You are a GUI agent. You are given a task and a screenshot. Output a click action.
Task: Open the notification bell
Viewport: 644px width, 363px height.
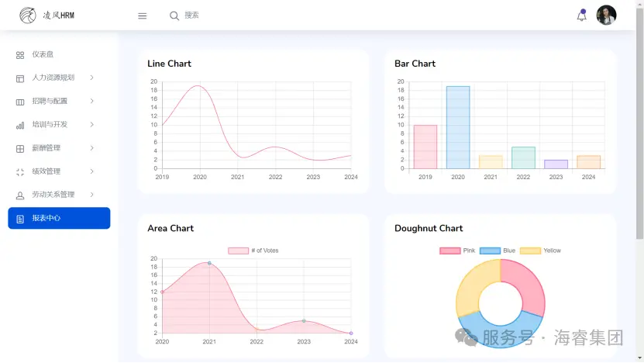click(581, 16)
